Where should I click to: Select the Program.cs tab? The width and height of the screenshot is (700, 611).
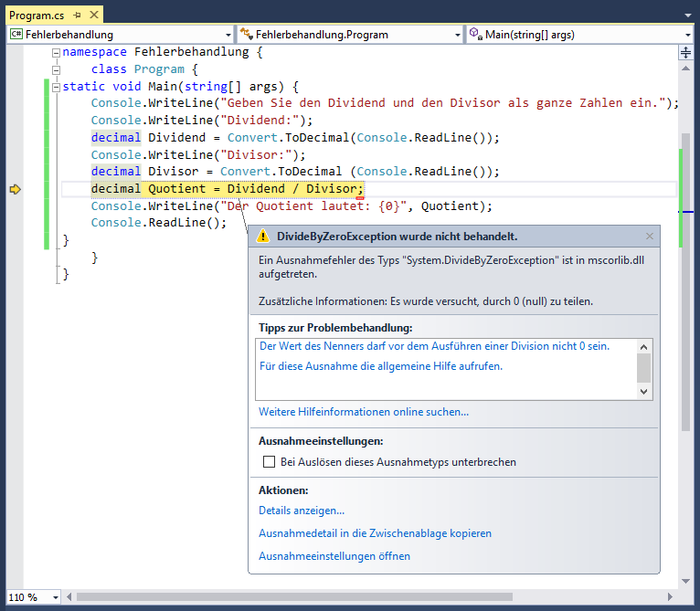[37, 16]
